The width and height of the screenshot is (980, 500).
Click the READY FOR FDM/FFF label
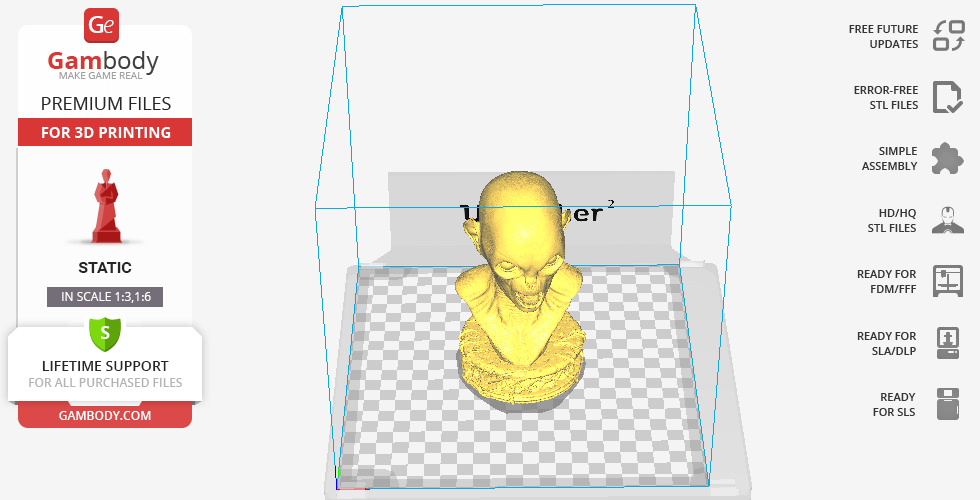point(886,281)
